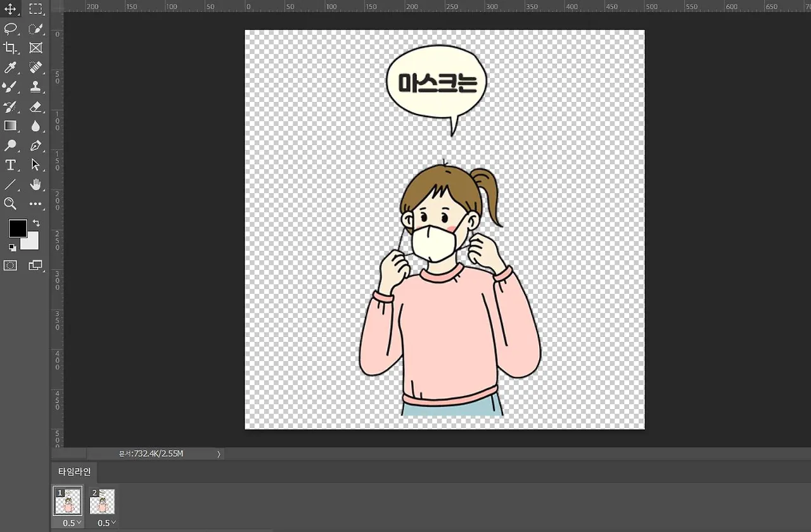Activate the Gradient tool

[11, 125]
